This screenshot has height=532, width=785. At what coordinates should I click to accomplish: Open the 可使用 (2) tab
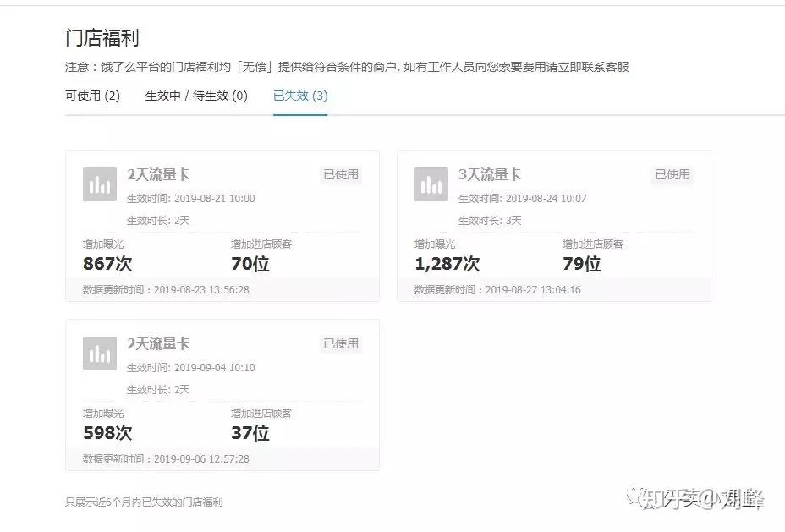(92, 96)
